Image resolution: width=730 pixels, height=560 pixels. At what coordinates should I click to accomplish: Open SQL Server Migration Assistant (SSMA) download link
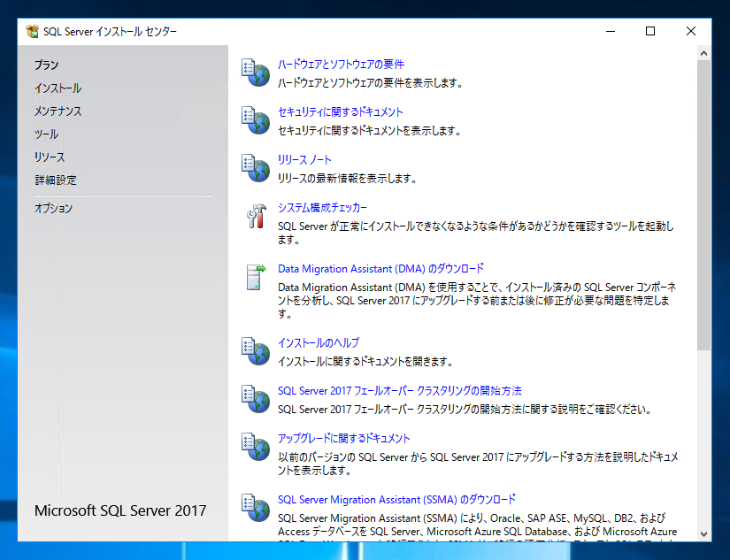[x=396, y=500]
